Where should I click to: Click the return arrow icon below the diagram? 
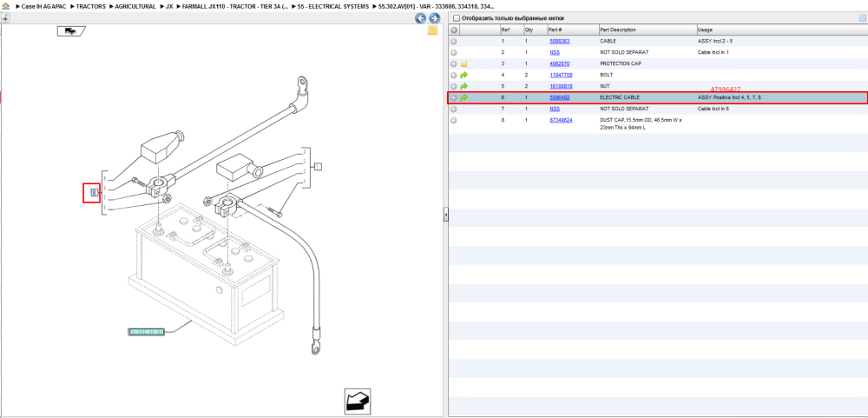[x=357, y=401]
